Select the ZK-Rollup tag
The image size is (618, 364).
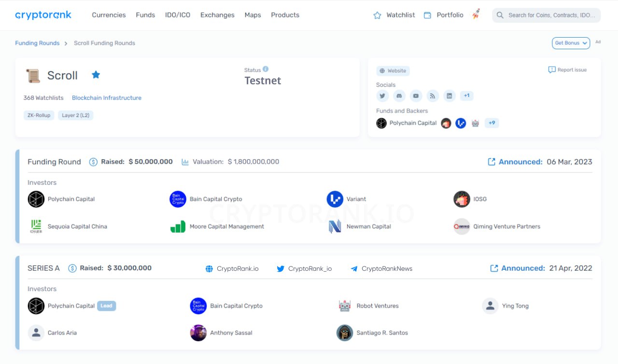tap(39, 115)
